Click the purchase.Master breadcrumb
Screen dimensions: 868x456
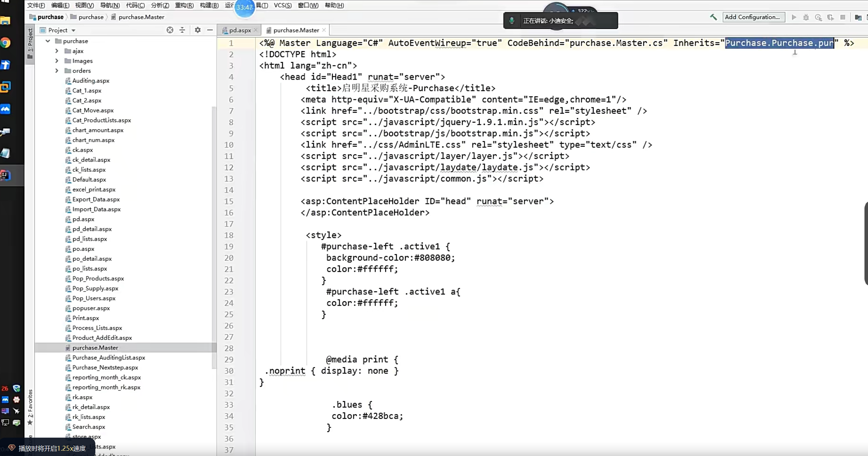[x=138, y=17]
